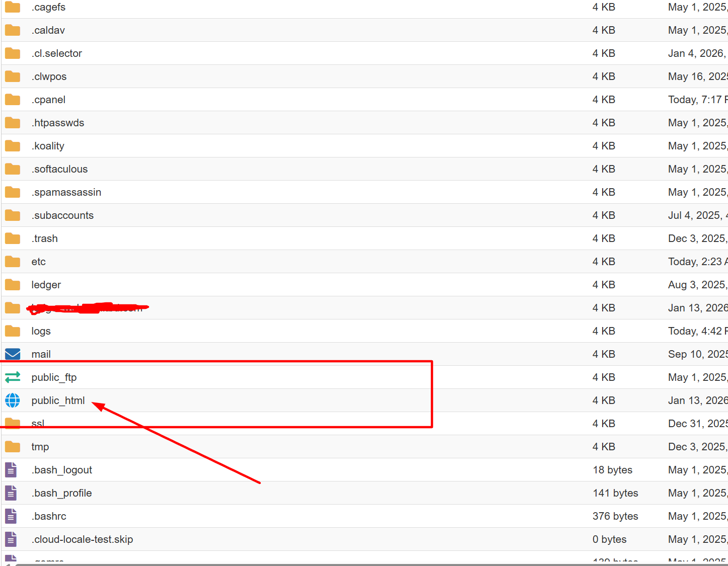Select the mail envelope icon
This screenshot has height=566, width=728.
13,354
